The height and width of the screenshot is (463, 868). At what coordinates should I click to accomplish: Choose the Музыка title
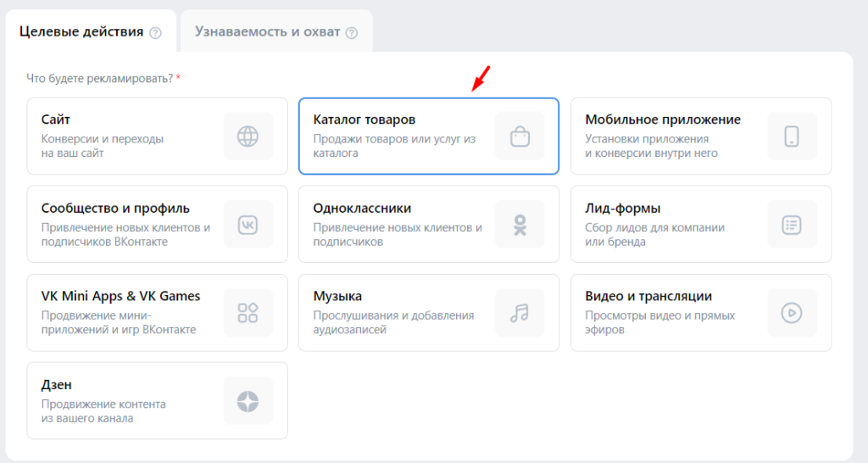click(x=337, y=296)
